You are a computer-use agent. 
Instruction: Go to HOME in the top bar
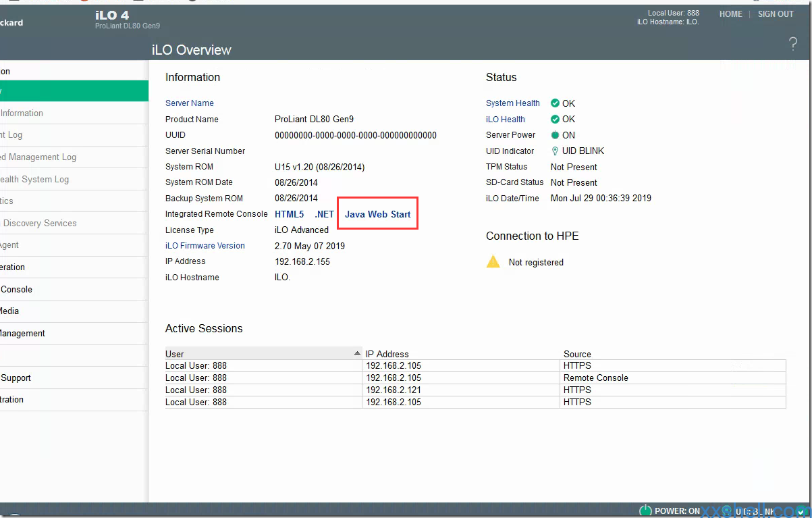[730, 14]
